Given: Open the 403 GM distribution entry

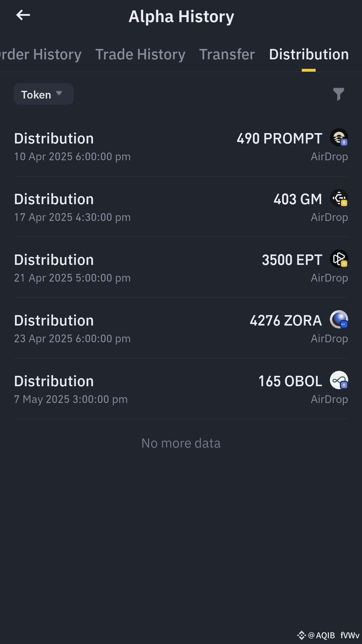Looking at the screenshot, I should coord(181,207).
